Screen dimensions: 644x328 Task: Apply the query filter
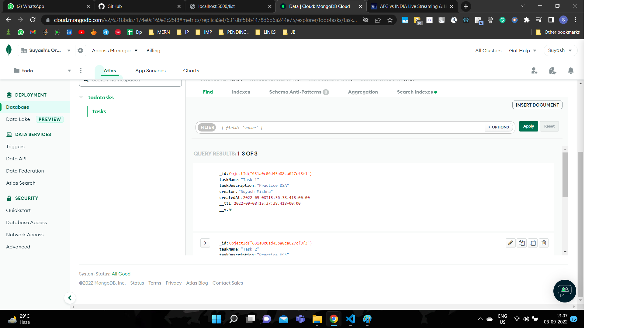[528, 126]
